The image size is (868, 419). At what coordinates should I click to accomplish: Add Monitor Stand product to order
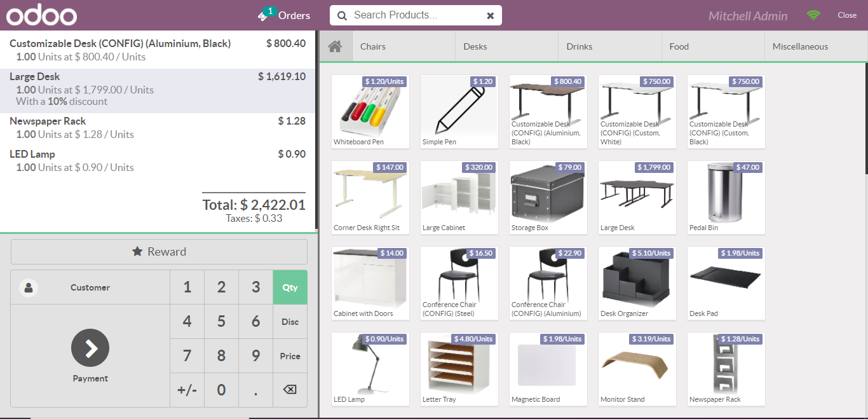coord(637,369)
